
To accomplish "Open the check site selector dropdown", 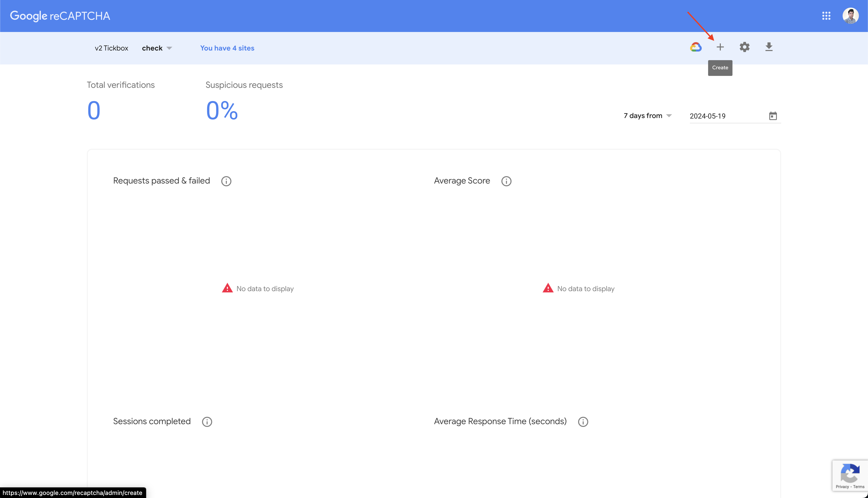I will (153, 48).
